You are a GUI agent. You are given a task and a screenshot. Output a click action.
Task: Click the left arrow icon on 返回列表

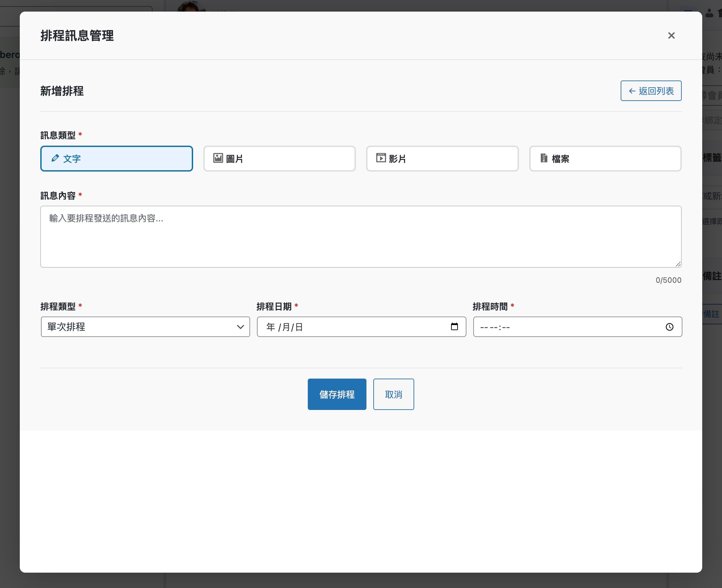coord(632,91)
